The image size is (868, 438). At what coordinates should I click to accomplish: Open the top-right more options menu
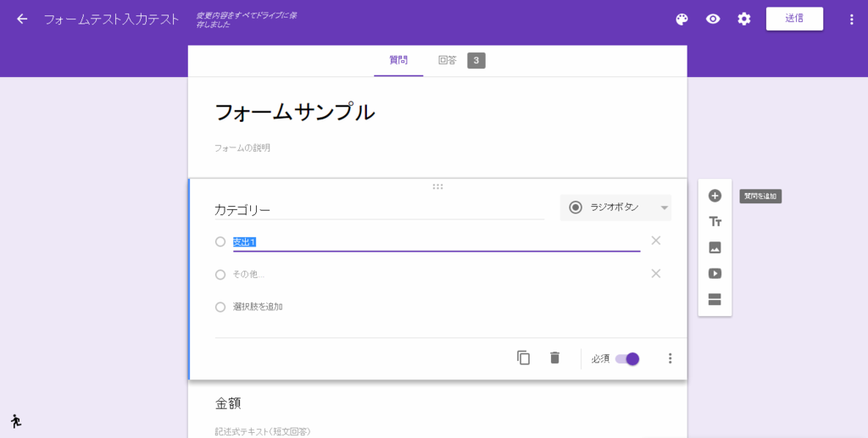[x=851, y=19]
